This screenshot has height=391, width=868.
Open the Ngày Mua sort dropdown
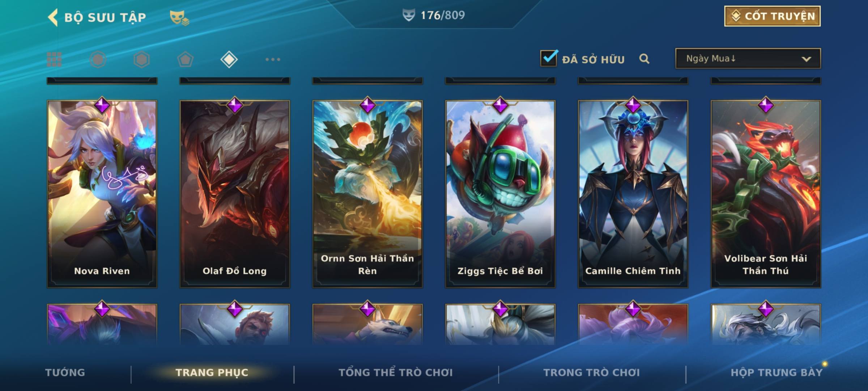748,58
